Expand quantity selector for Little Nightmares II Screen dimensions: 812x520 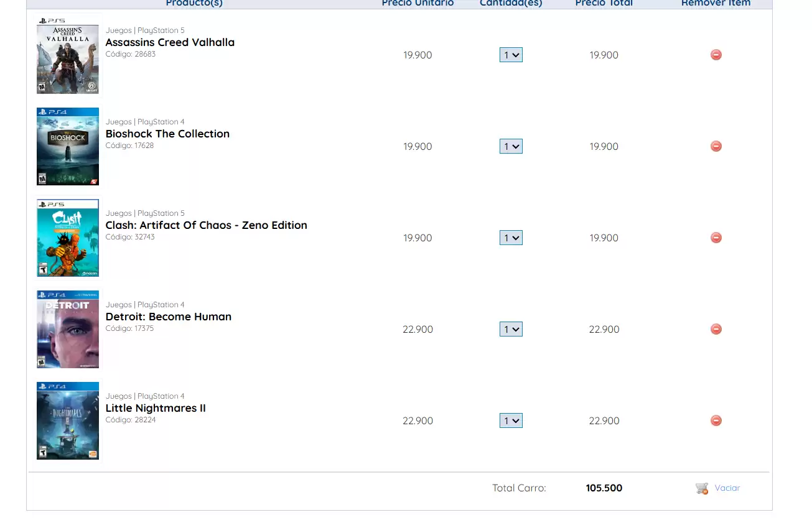(x=511, y=420)
